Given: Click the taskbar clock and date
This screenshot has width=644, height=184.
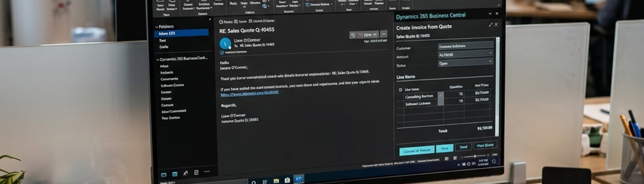Looking at the screenshot, I should [x=483, y=162].
